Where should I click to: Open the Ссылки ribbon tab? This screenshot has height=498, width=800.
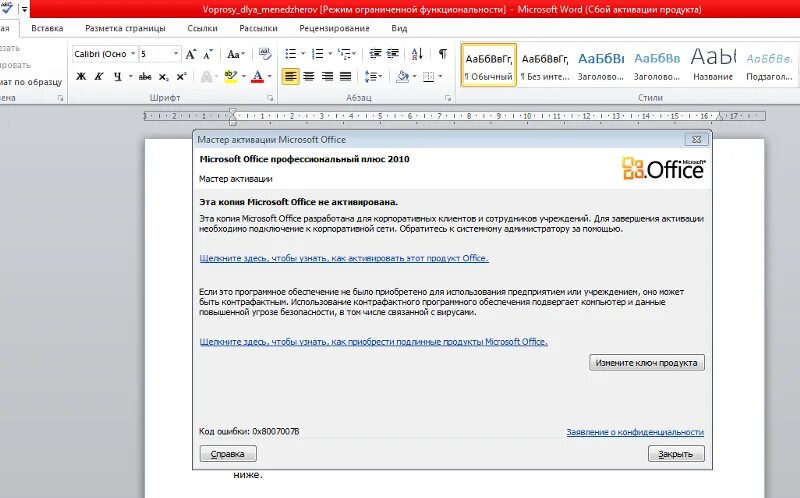(202, 28)
